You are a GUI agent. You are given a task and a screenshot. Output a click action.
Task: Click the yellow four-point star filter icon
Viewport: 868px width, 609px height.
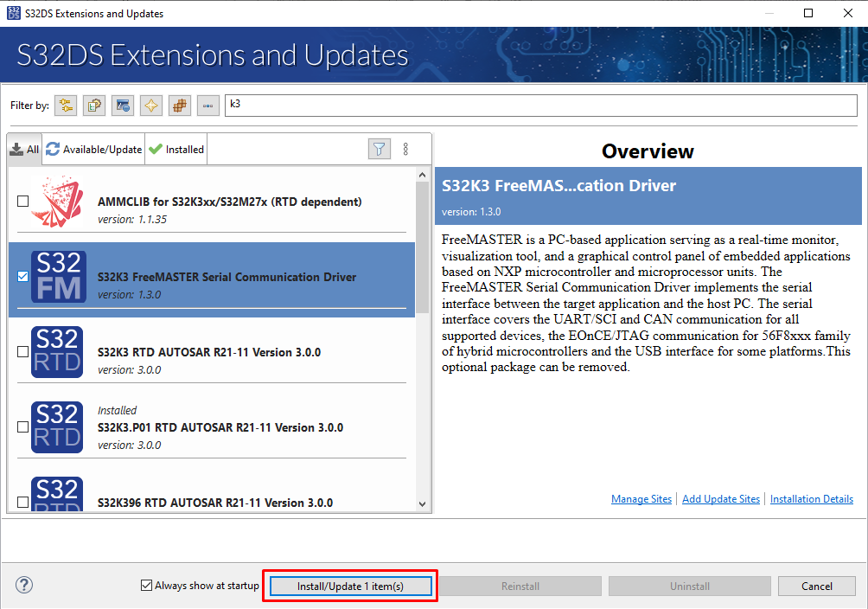[151, 106]
